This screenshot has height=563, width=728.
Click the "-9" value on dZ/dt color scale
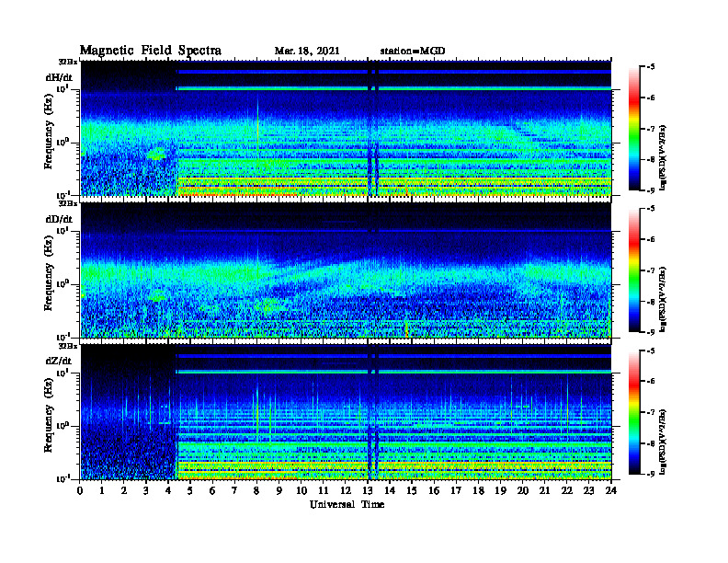pos(651,474)
